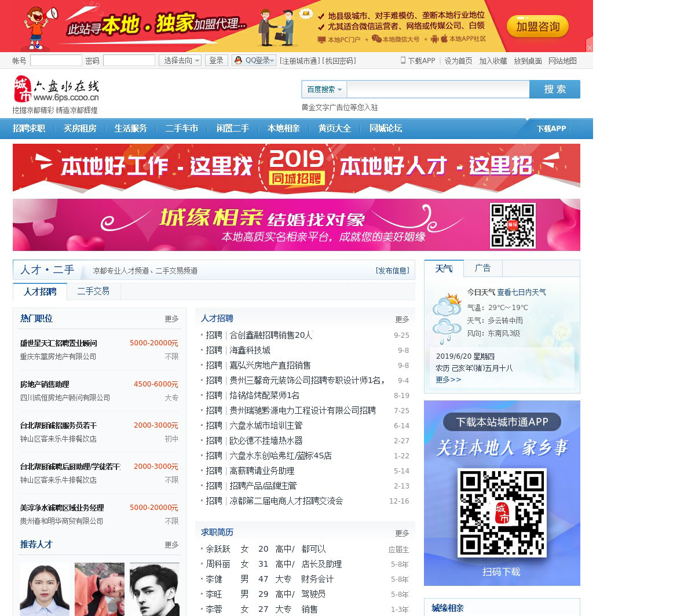Open the 选择去向 dropdown
Viewport: 695px width, 616px height.
coord(181,60)
